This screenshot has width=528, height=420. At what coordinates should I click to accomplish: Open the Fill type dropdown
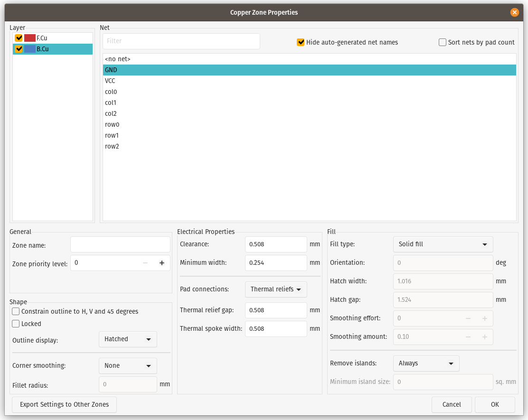pyautogui.click(x=443, y=244)
